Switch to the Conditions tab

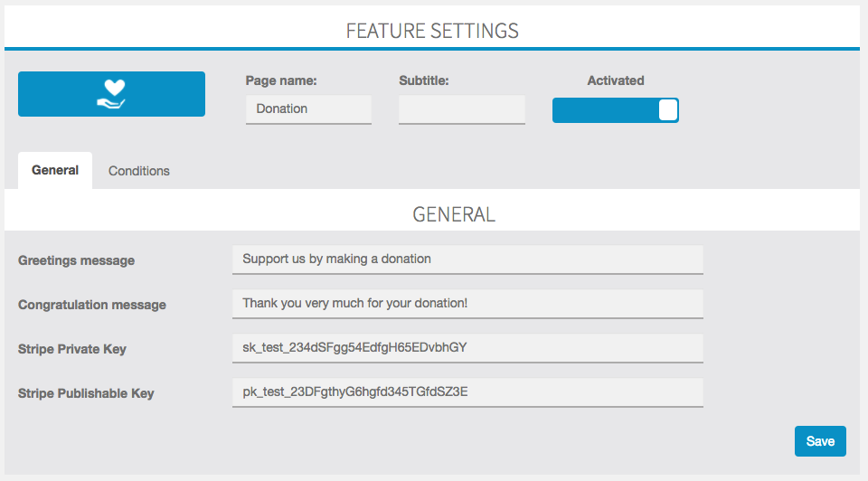[139, 171]
